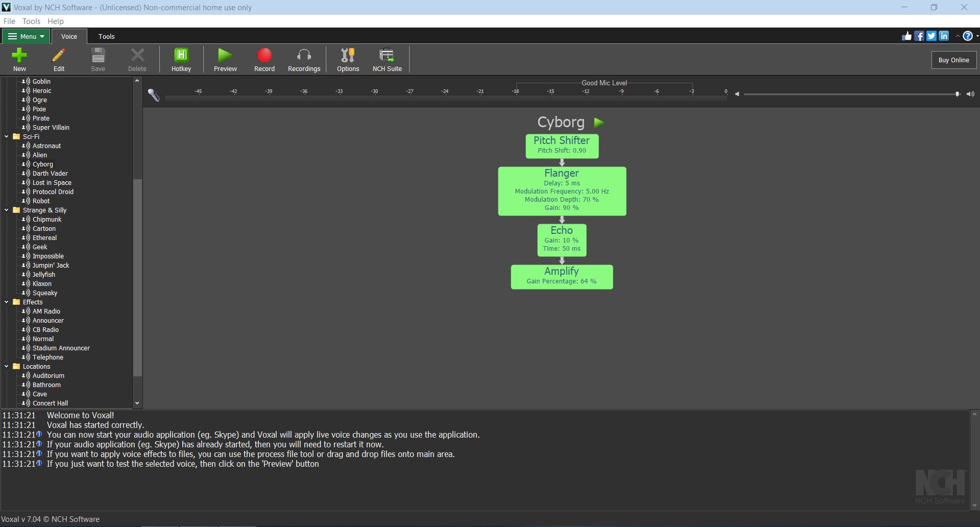Viewport: 980px width, 527px height.
Task: Select the Amplify effect block
Action: [x=562, y=277]
